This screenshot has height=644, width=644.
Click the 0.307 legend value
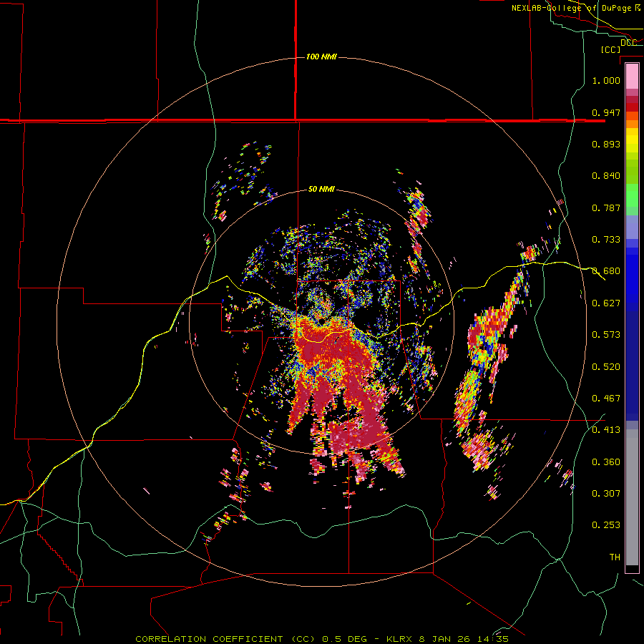coord(606,493)
